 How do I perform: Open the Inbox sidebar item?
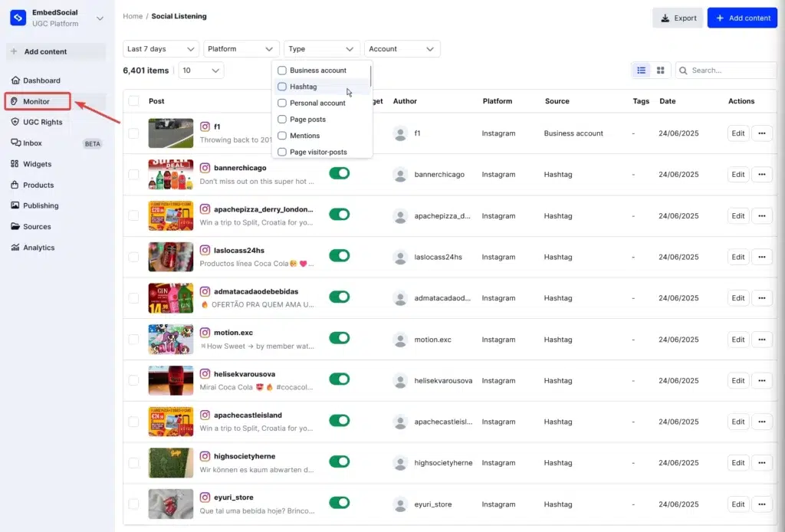(32, 143)
